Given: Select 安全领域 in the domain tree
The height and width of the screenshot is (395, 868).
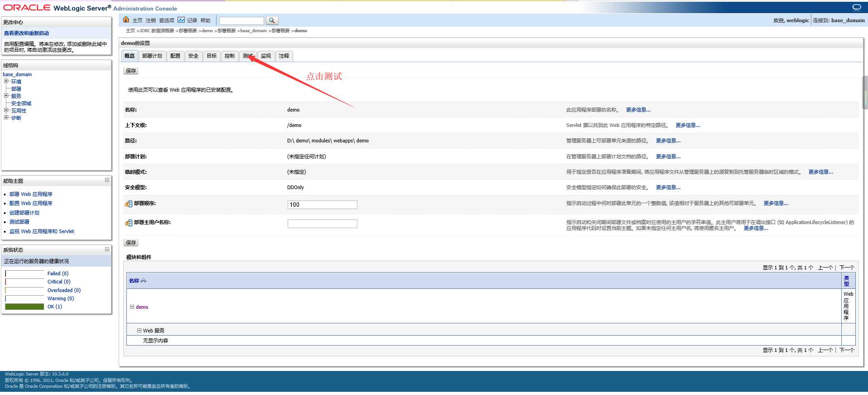Looking at the screenshot, I should (x=21, y=103).
